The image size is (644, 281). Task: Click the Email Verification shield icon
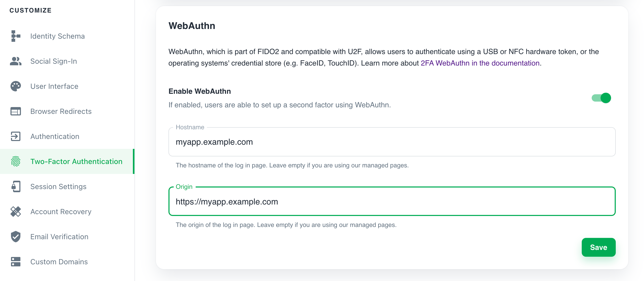(x=16, y=237)
